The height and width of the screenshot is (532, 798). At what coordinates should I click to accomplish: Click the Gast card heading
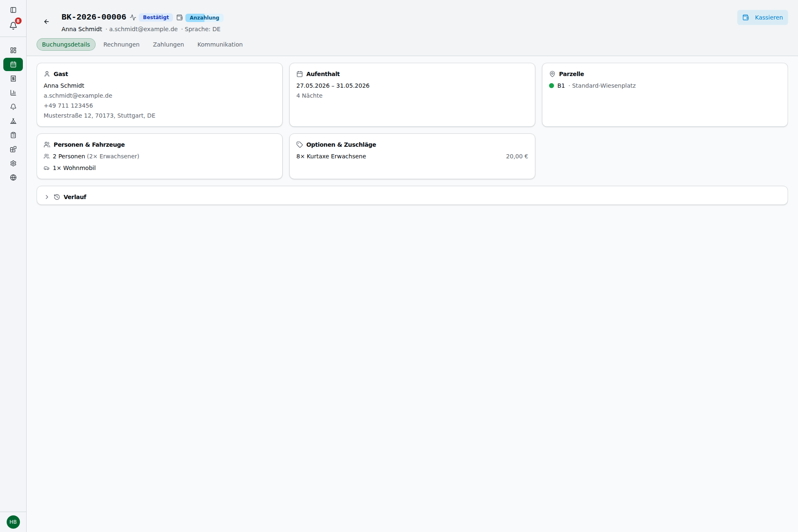(61, 74)
